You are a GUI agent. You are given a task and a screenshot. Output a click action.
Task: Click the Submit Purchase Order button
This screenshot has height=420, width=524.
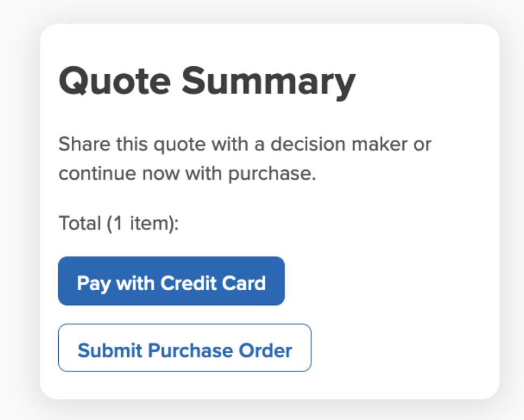pyautogui.click(x=184, y=347)
